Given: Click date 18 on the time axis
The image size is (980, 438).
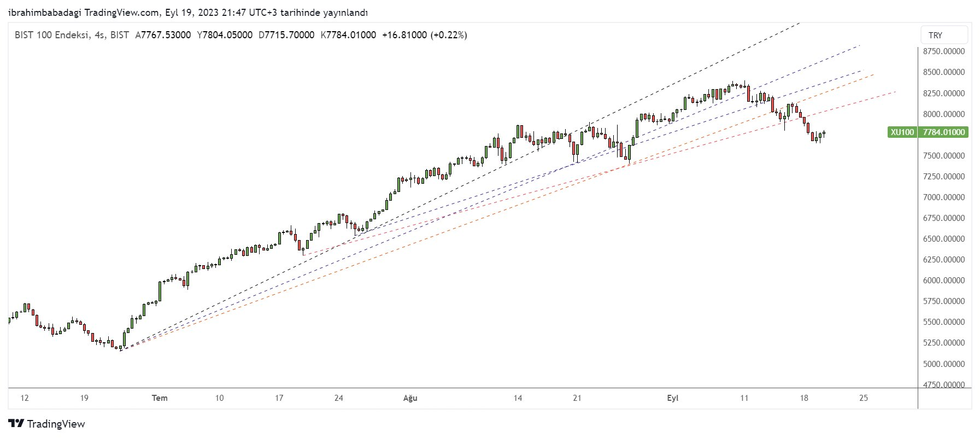Looking at the screenshot, I should coord(804,398).
